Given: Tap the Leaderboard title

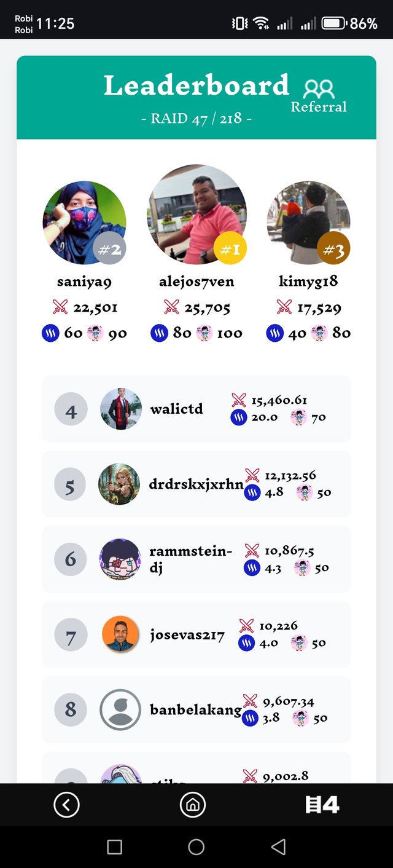Looking at the screenshot, I should pyautogui.click(x=196, y=85).
